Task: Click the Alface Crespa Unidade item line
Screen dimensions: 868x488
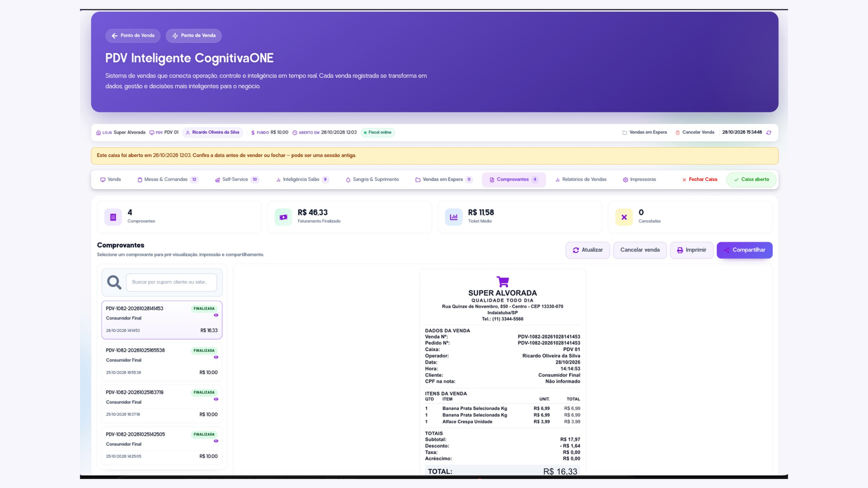Action: (x=502, y=422)
